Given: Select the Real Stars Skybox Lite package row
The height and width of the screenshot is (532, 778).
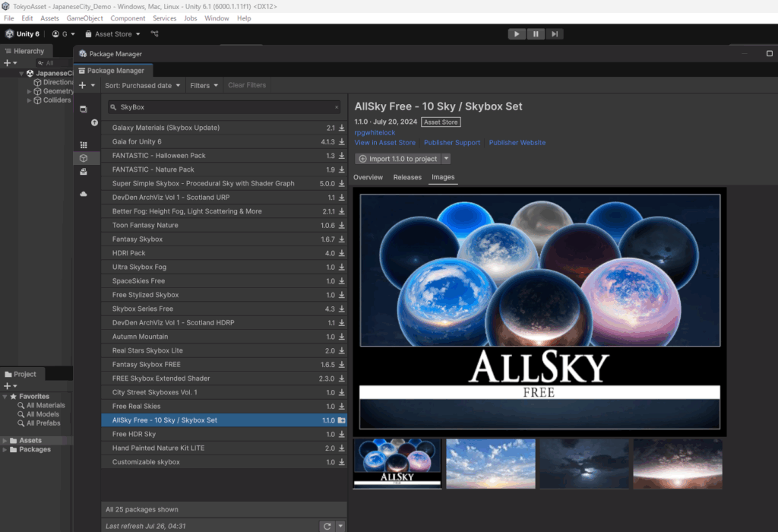Looking at the screenshot, I should [x=224, y=350].
